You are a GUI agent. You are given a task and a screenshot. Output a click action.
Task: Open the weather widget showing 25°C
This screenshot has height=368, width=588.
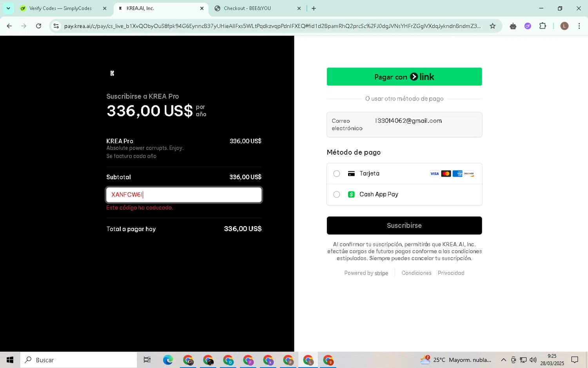tap(456, 360)
